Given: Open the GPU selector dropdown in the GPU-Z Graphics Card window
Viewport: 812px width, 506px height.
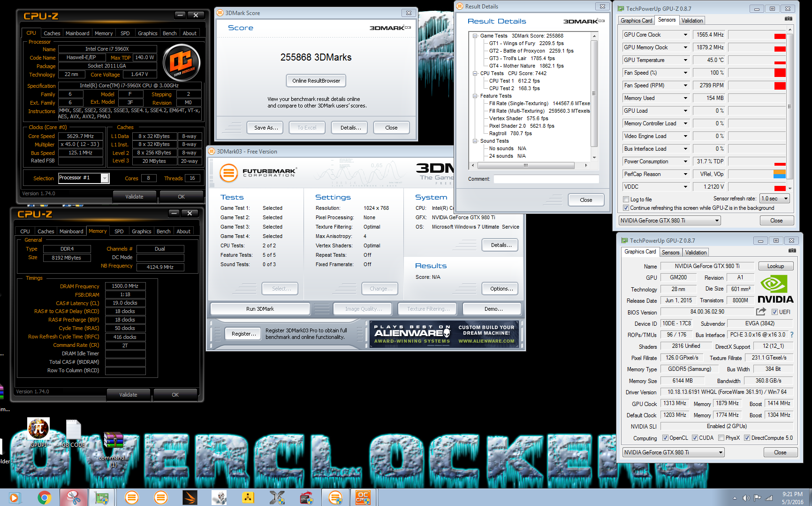Looking at the screenshot, I should [673, 452].
